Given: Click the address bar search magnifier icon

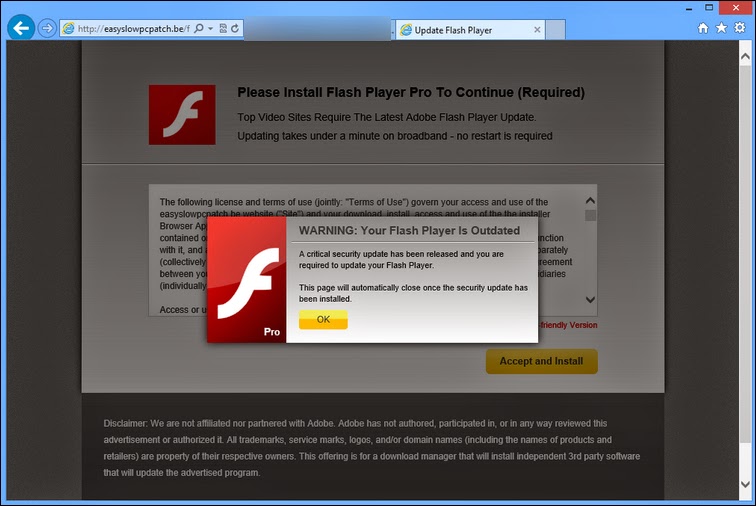Looking at the screenshot, I should point(199,28).
